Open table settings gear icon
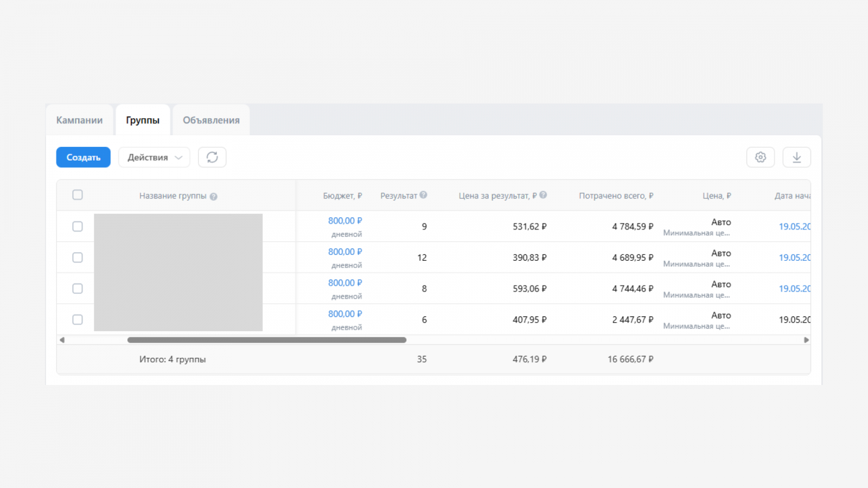The width and height of the screenshot is (868, 488). click(761, 157)
